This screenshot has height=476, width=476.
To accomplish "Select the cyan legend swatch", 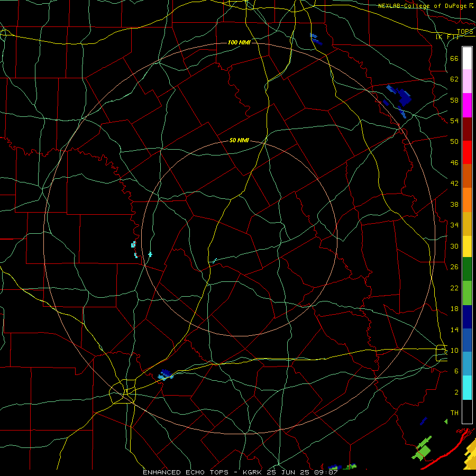I will click(467, 388).
